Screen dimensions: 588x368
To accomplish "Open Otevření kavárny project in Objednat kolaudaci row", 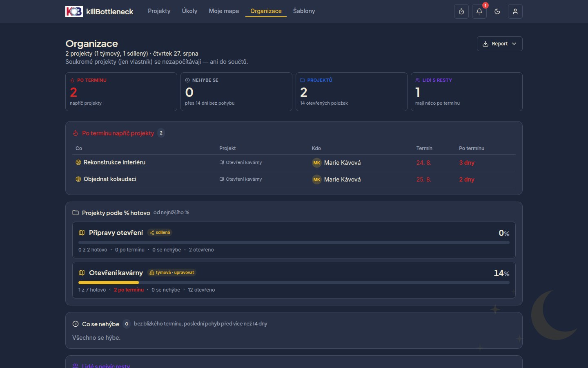I will (241, 179).
